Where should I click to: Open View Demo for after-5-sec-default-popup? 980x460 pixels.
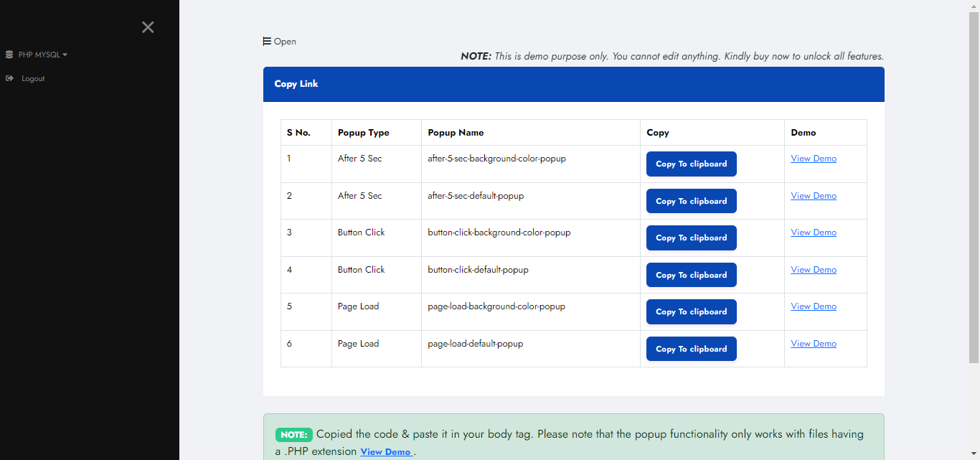[814, 196]
